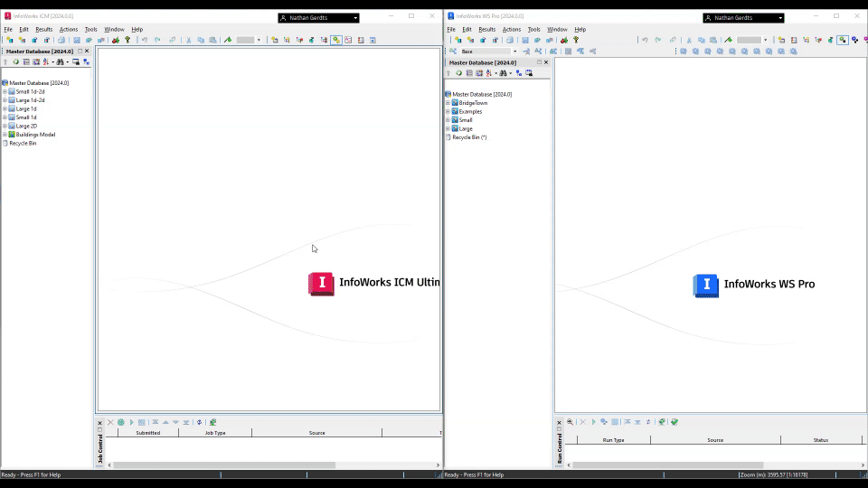Click the printer icon in ICM toolbar
Screen dimensions: 868x488
pyautogui.click(x=61, y=40)
